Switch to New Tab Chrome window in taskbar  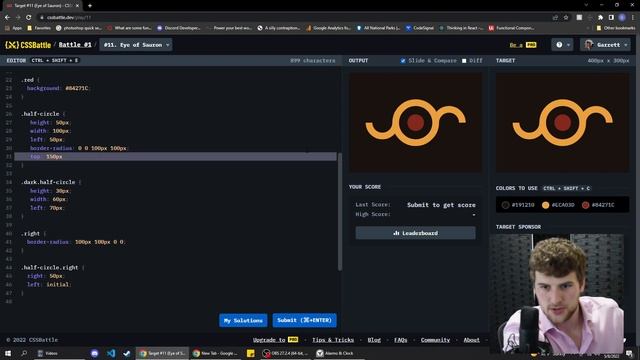pyautogui.click(x=216, y=353)
